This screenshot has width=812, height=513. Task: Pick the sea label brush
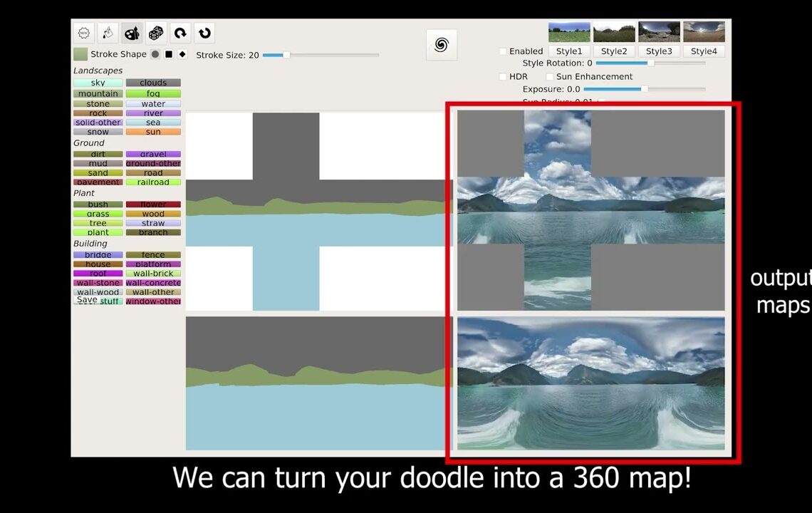click(x=153, y=122)
